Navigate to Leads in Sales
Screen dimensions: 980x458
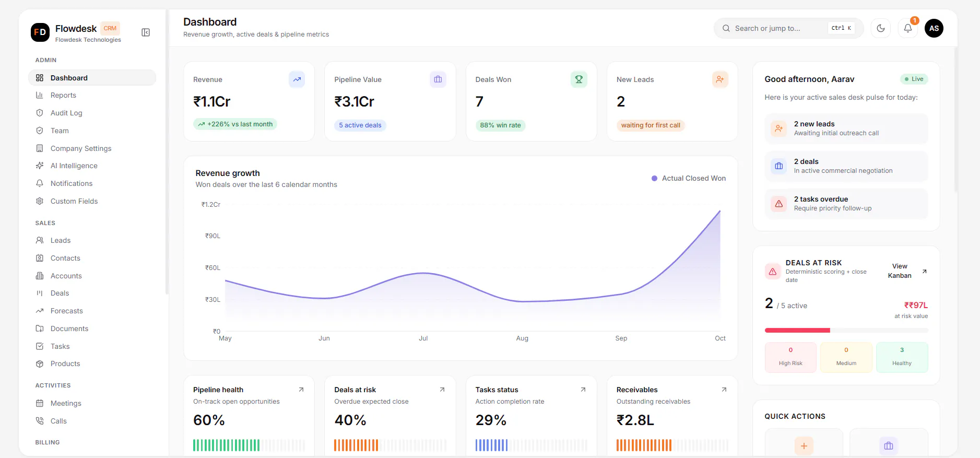[92, 240]
